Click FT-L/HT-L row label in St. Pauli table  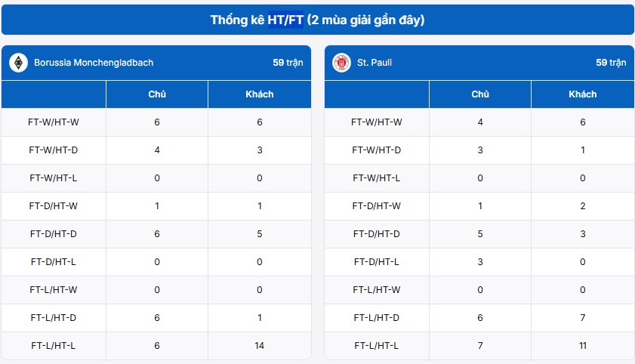point(377,346)
